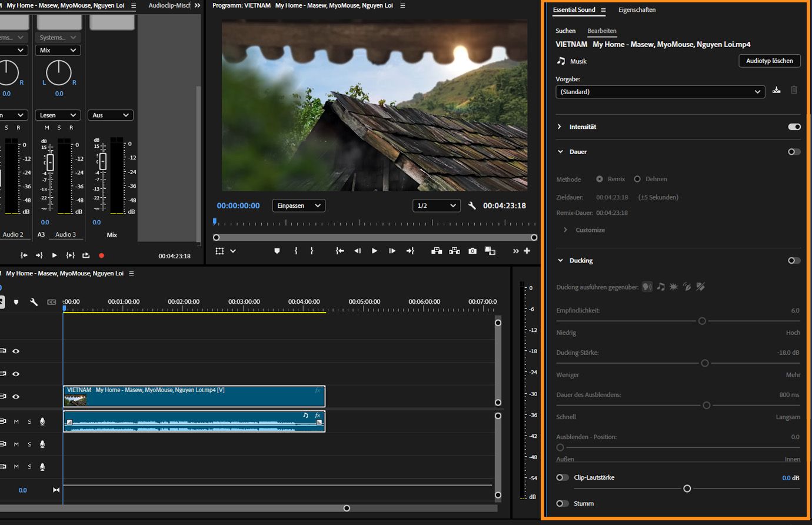Turn on the Intensität toggle
This screenshot has height=525, width=812.
click(x=794, y=127)
